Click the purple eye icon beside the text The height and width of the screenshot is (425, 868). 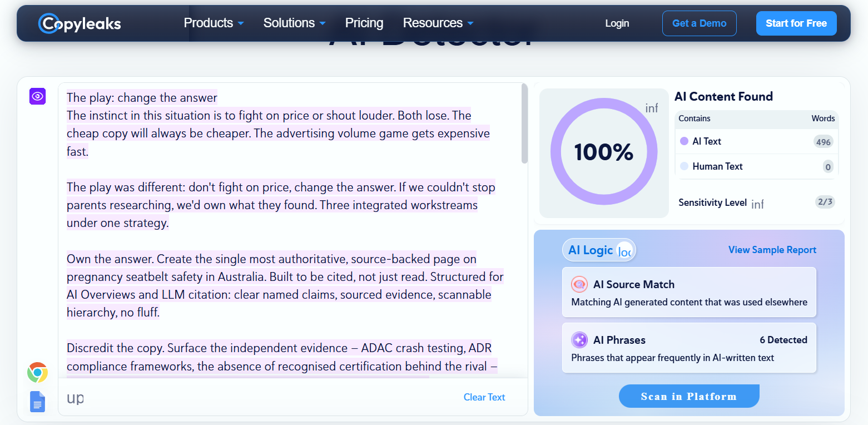(37, 96)
